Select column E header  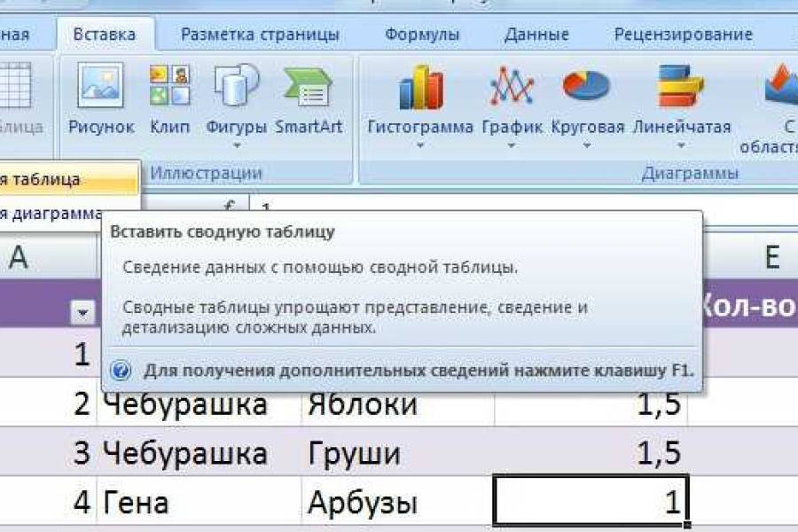[x=772, y=257]
